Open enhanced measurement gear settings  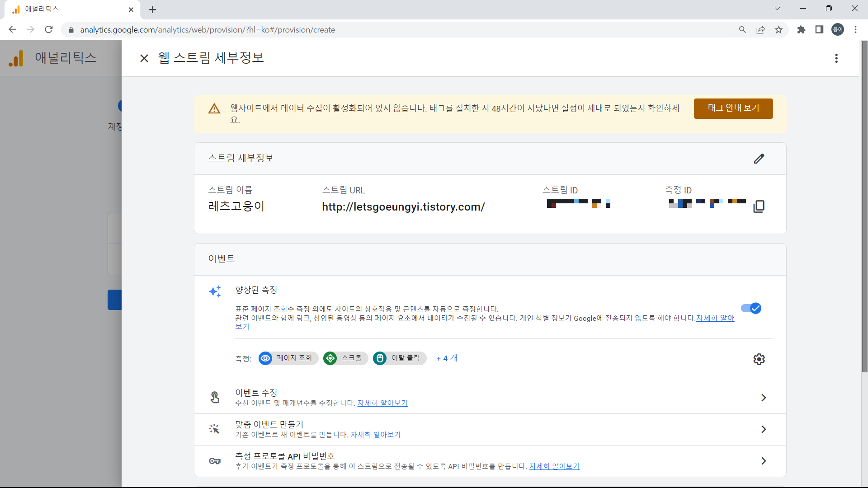point(759,359)
